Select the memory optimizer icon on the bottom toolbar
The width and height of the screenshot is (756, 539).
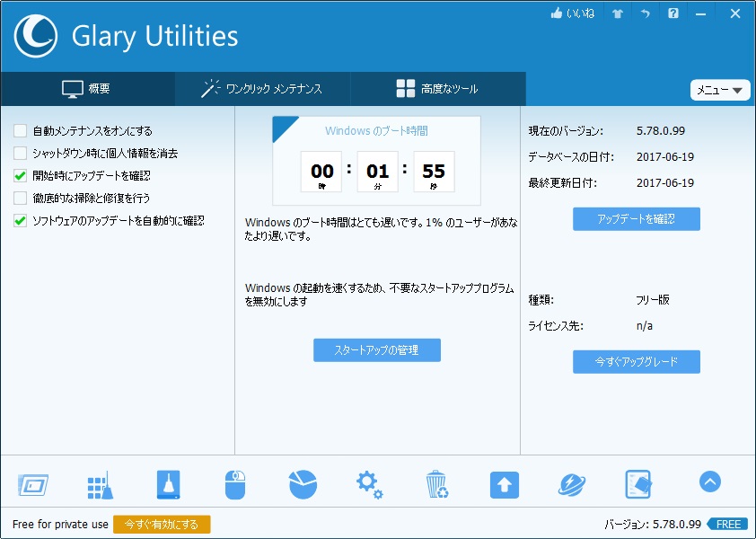pos(31,482)
